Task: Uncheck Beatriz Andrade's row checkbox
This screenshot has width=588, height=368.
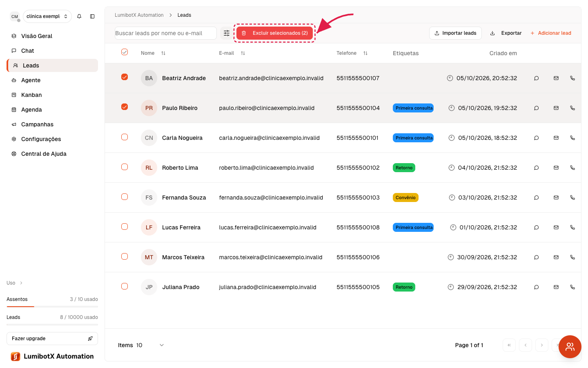Action: click(125, 77)
